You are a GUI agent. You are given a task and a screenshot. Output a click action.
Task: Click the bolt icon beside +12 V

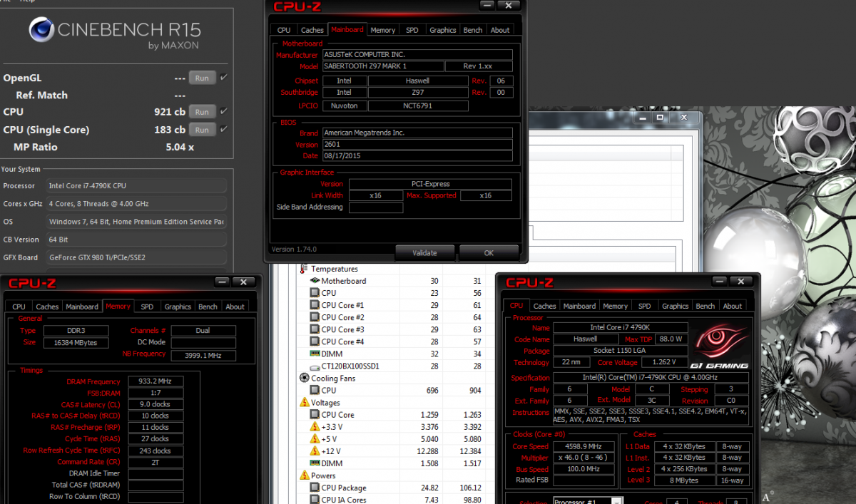coord(315,451)
